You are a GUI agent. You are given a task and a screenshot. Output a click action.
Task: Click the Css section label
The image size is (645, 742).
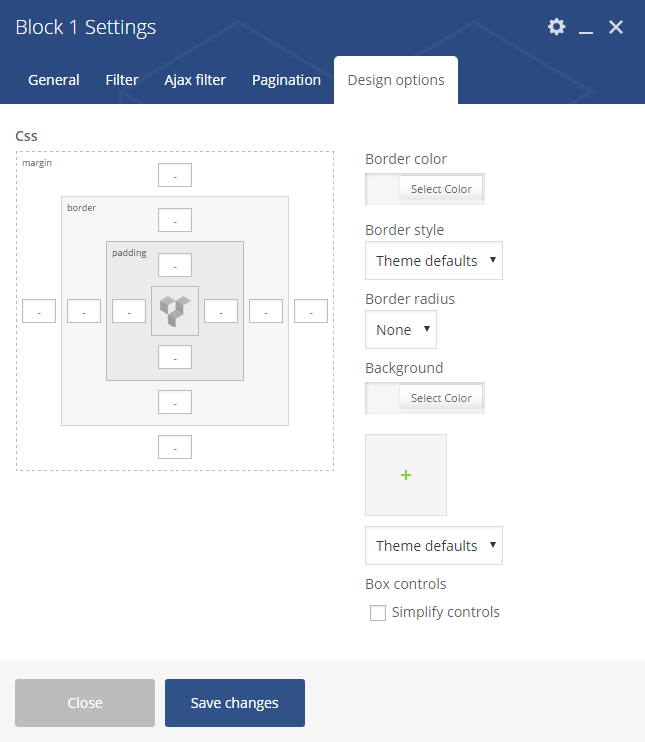(26, 136)
